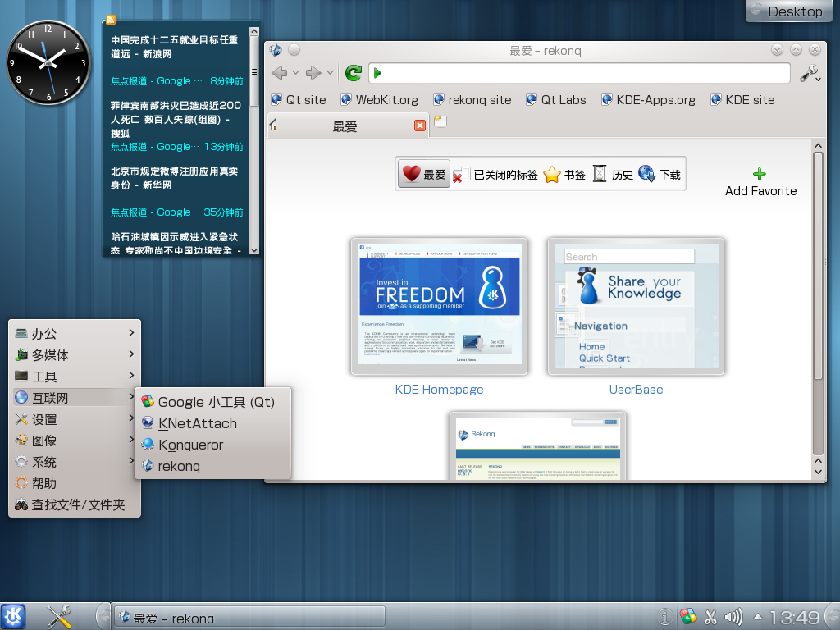
Task: Open the UserBase thumbnail
Action: click(636, 307)
